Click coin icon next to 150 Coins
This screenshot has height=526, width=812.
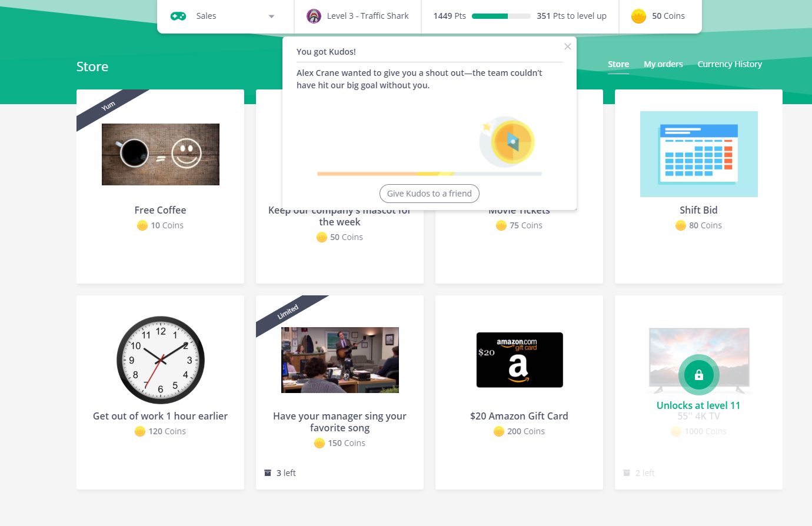(320, 443)
